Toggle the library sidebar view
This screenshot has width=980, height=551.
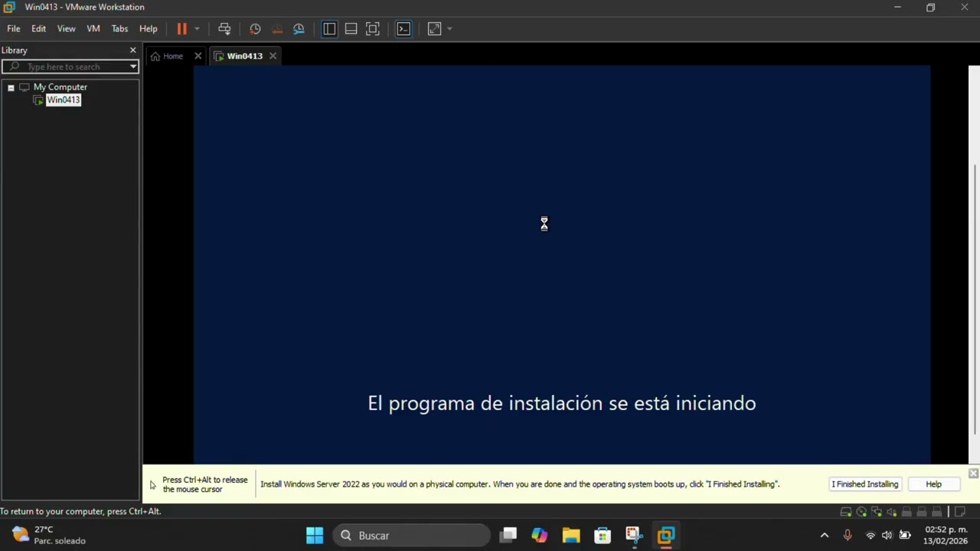point(329,29)
